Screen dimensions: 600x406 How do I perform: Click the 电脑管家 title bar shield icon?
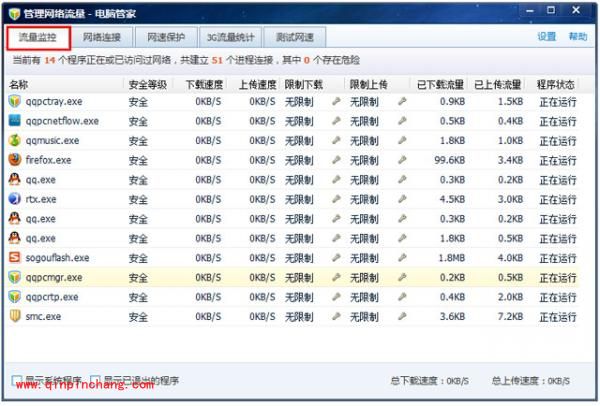tap(15, 14)
